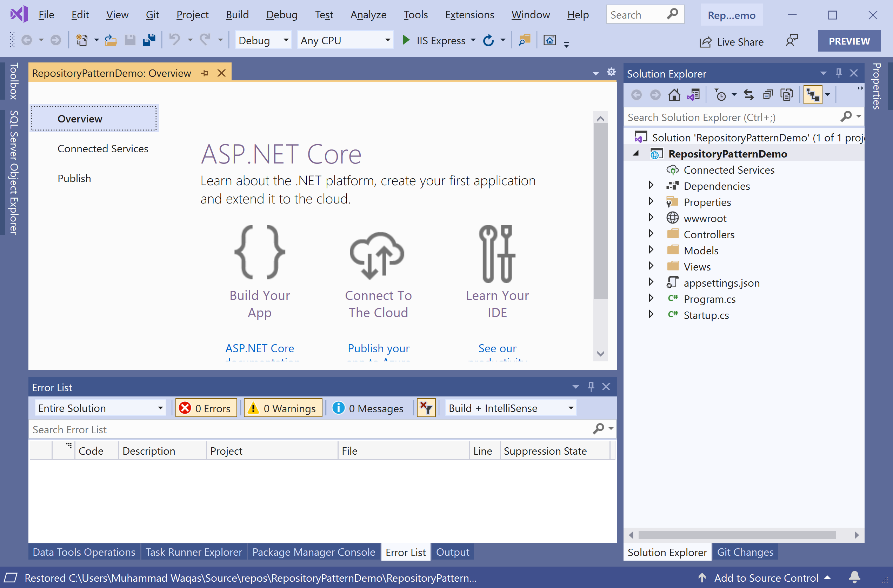Click the notifications bell in status bar

pos(854,577)
